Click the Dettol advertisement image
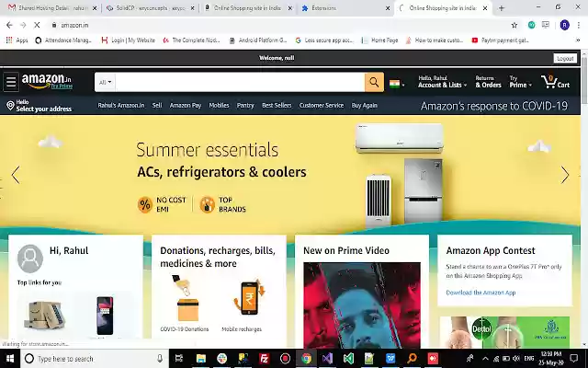Image resolution: width=588 pixels, height=368 pixels. click(x=504, y=332)
